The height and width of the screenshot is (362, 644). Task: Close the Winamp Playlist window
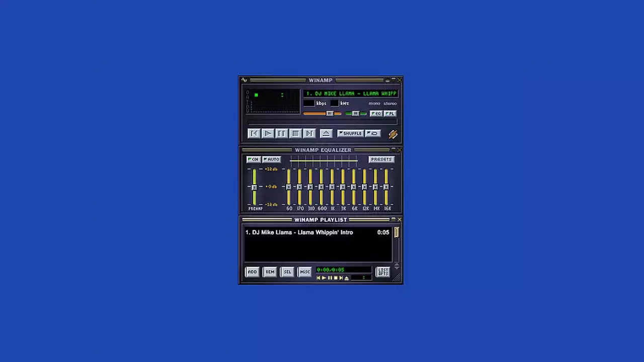399,220
